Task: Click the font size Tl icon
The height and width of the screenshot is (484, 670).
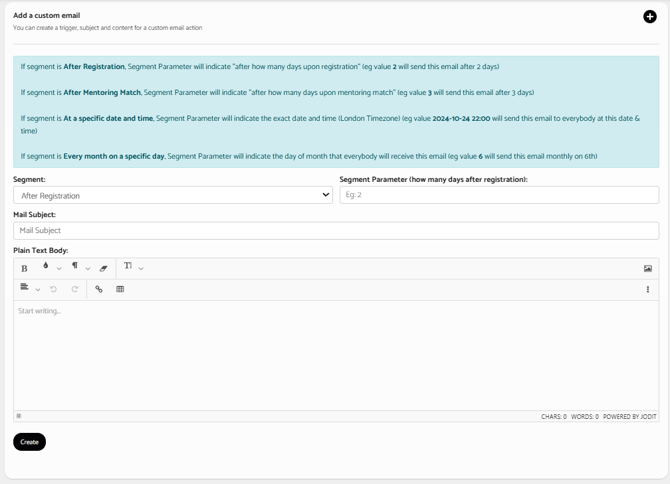Action: [x=128, y=266]
